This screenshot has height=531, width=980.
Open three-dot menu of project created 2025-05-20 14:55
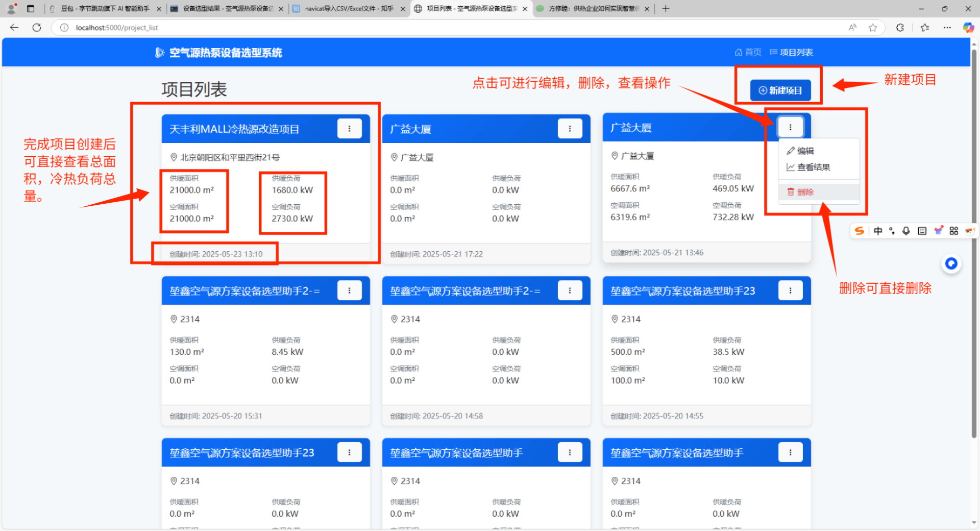tap(790, 291)
